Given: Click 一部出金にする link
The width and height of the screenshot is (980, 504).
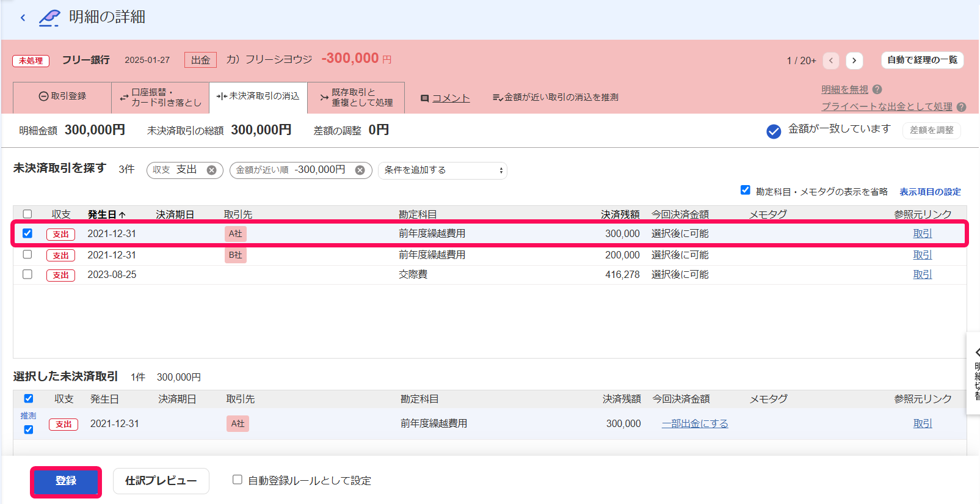Looking at the screenshot, I should tap(695, 423).
